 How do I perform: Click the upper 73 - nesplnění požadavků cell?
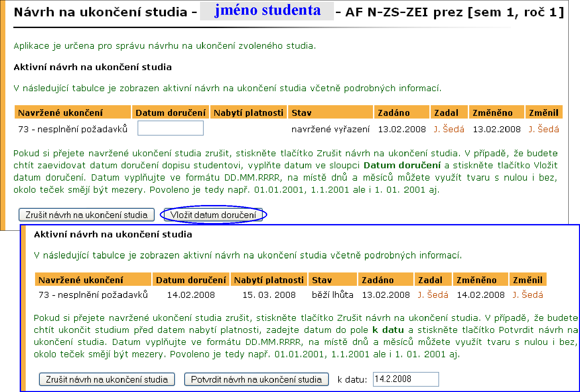(73, 129)
